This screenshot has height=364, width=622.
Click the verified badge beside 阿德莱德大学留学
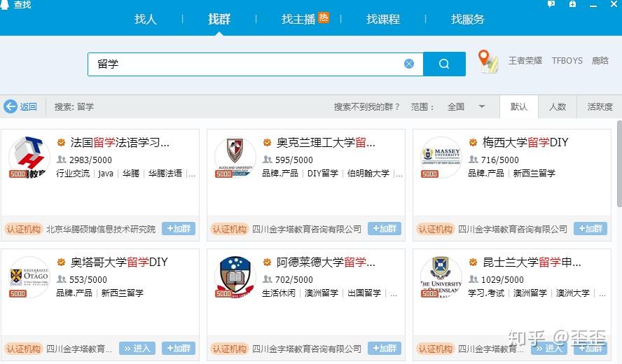267,262
